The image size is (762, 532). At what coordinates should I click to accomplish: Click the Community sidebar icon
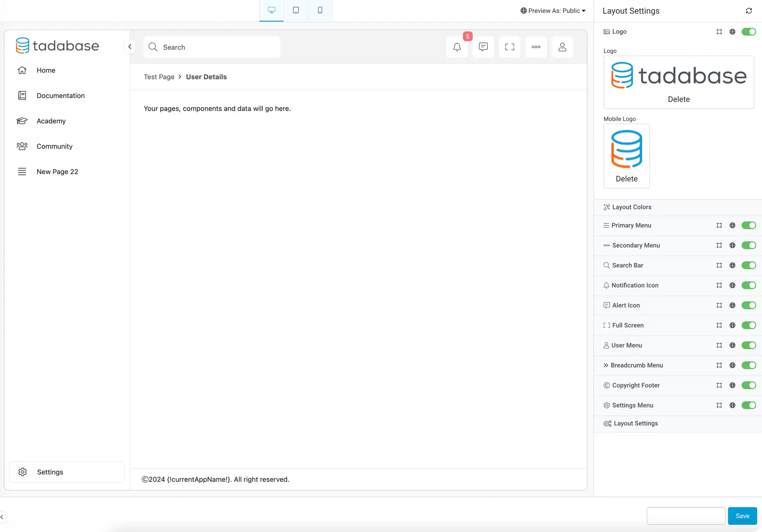pos(22,146)
